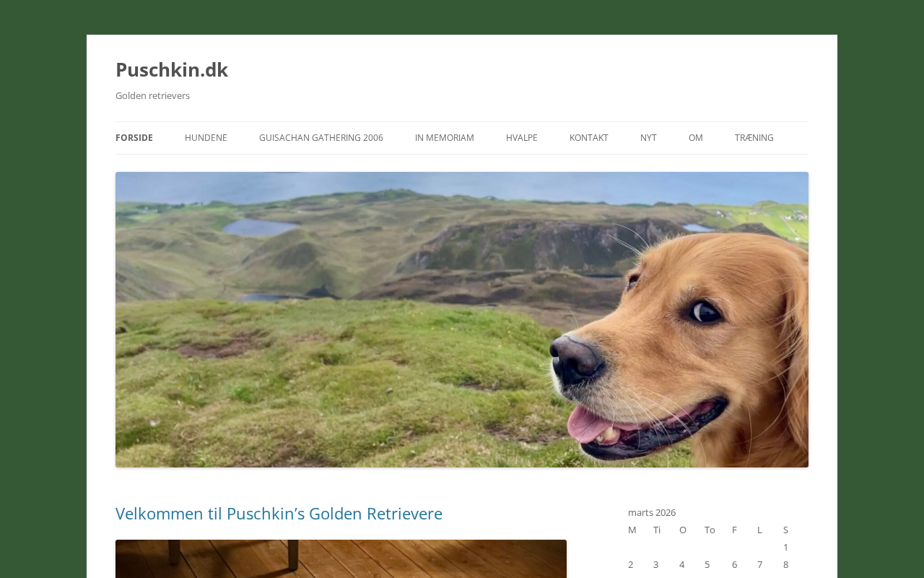Click the 'To' weekday column header
The width and height of the screenshot is (924, 578).
(x=710, y=530)
